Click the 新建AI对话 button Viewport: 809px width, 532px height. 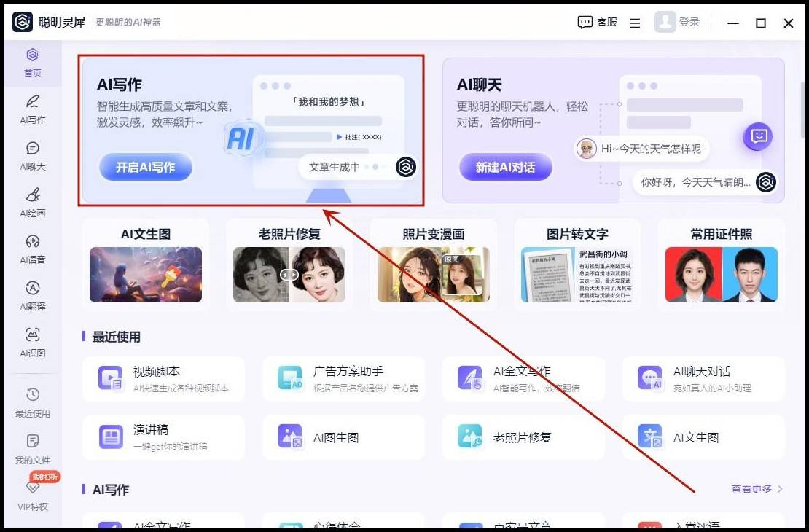tap(506, 167)
